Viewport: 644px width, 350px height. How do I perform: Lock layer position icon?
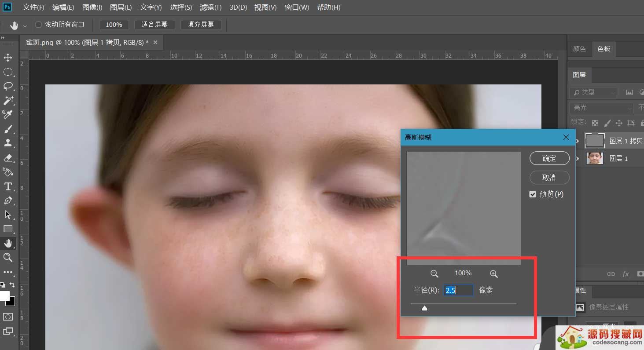coord(619,123)
